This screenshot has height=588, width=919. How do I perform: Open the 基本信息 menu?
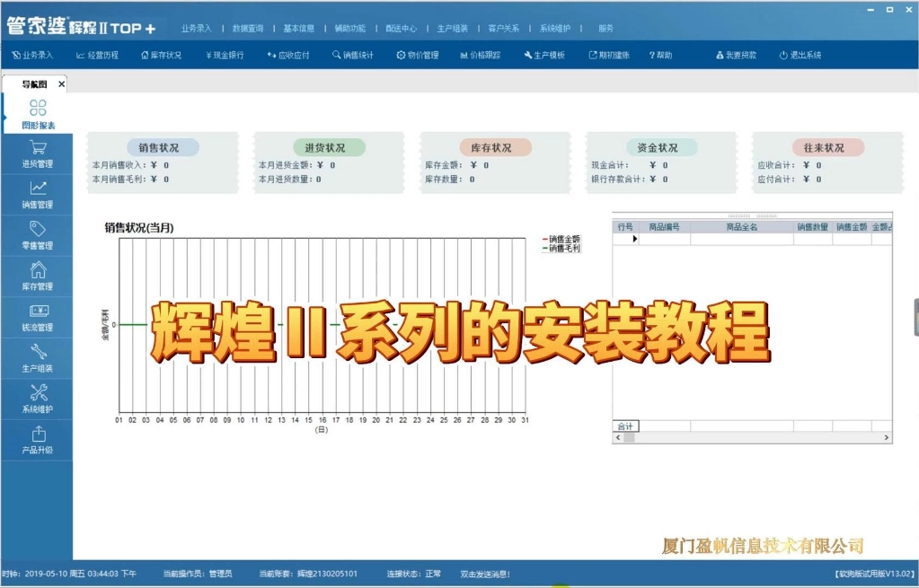point(299,28)
